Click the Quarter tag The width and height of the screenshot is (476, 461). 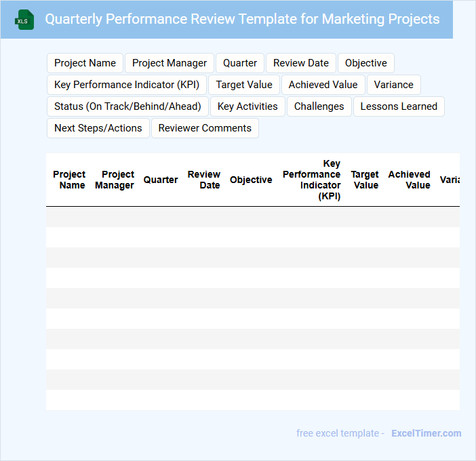(x=240, y=63)
